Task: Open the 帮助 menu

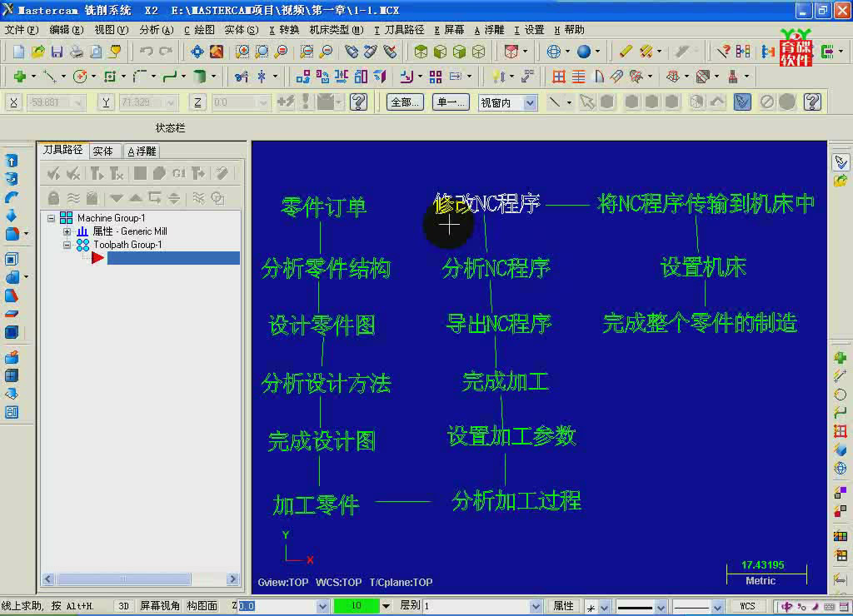Action: point(569,30)
